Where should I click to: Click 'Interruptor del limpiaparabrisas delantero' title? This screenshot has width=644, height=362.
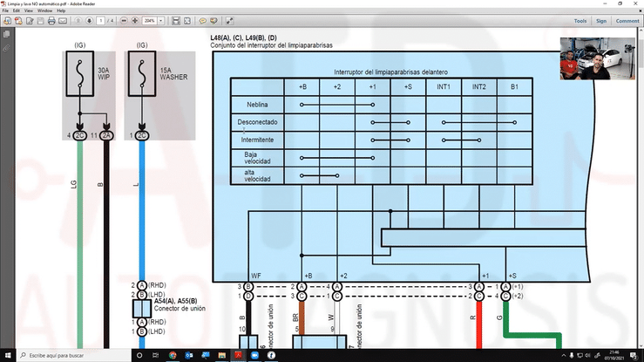coord(390,72)
